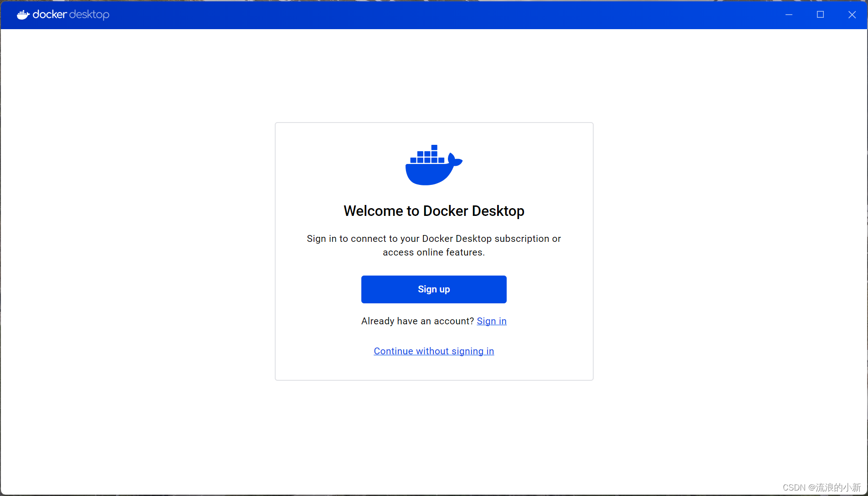Choose Continue without signing in
868x496 pixels.
[x=434, y=351]
